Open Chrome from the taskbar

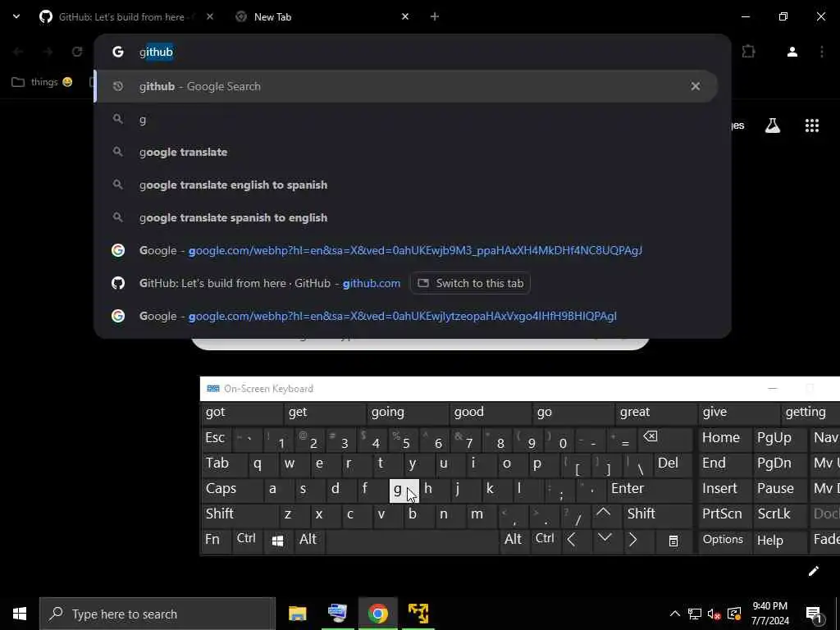(377, 614)
